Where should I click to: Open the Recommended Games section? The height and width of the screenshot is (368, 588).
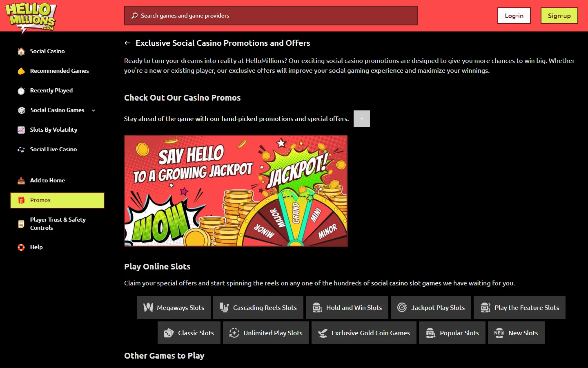pos(60,71)
